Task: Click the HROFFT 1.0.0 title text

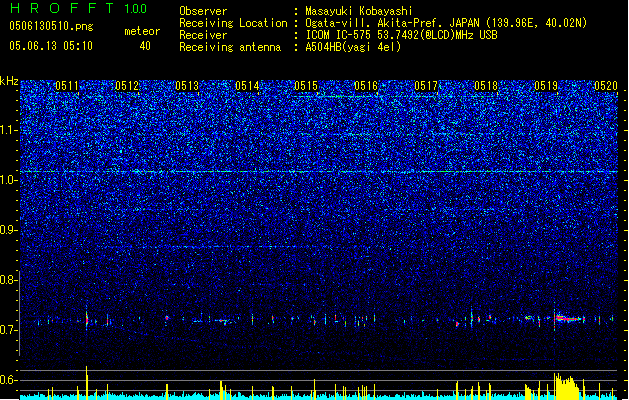Action: coord(78,8)
